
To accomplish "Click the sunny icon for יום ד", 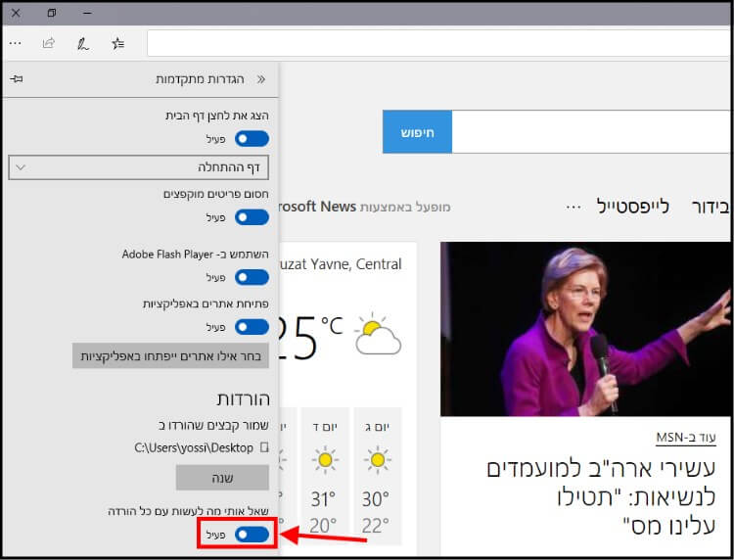I will click(x=325, y=460).
